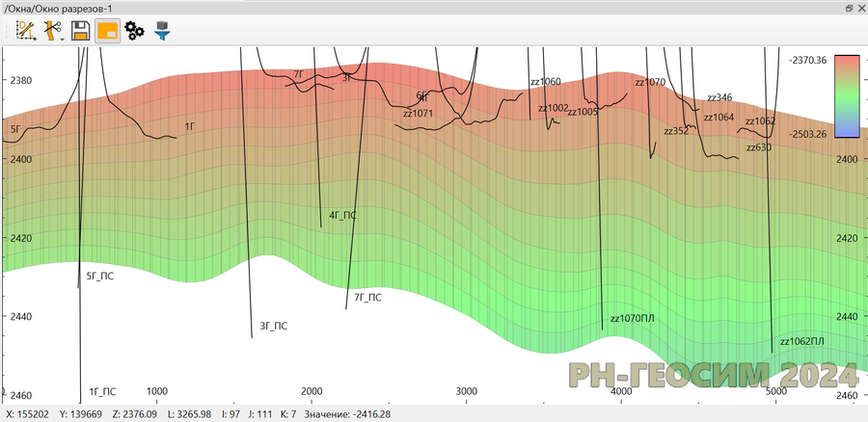The height and width of the screenshot is (422, 868).
Task: Open section settings with the gears icon
Action: coord(134,30)
